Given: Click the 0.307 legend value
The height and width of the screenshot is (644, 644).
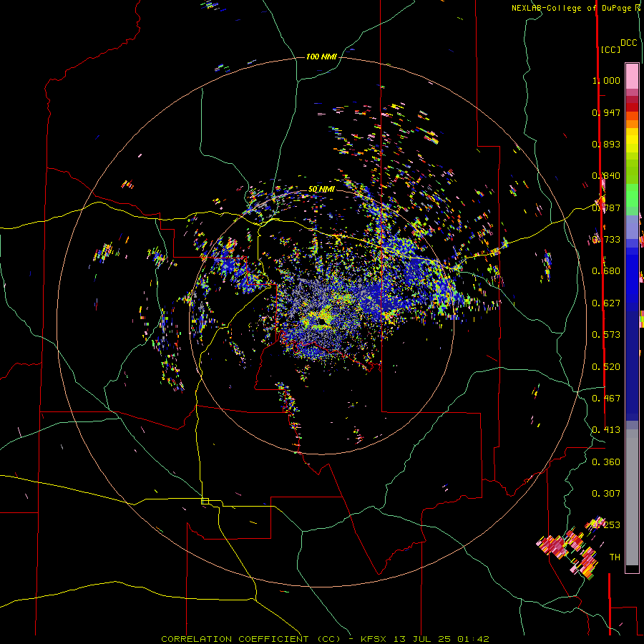Looking at the screenshot, I should coord(606,494).
